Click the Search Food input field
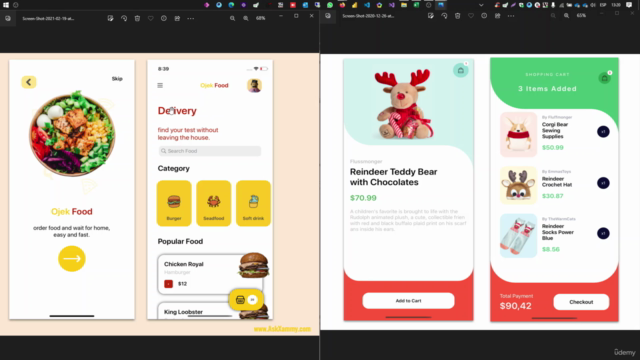640x360 pixels. (210, 151)
